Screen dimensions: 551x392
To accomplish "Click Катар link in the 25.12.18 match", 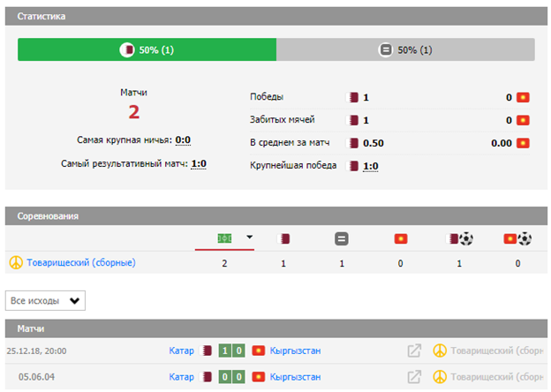I will (x=181, y=351).
